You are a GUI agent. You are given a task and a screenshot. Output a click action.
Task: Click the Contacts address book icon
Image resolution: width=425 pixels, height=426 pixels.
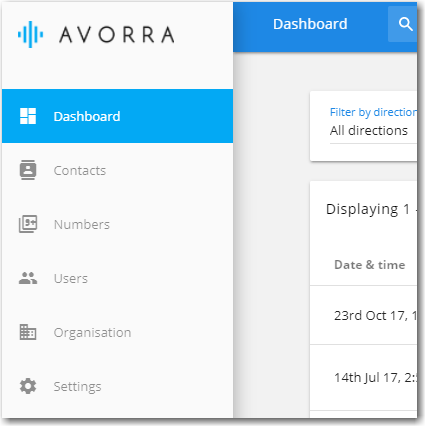[x=28, y=170]
